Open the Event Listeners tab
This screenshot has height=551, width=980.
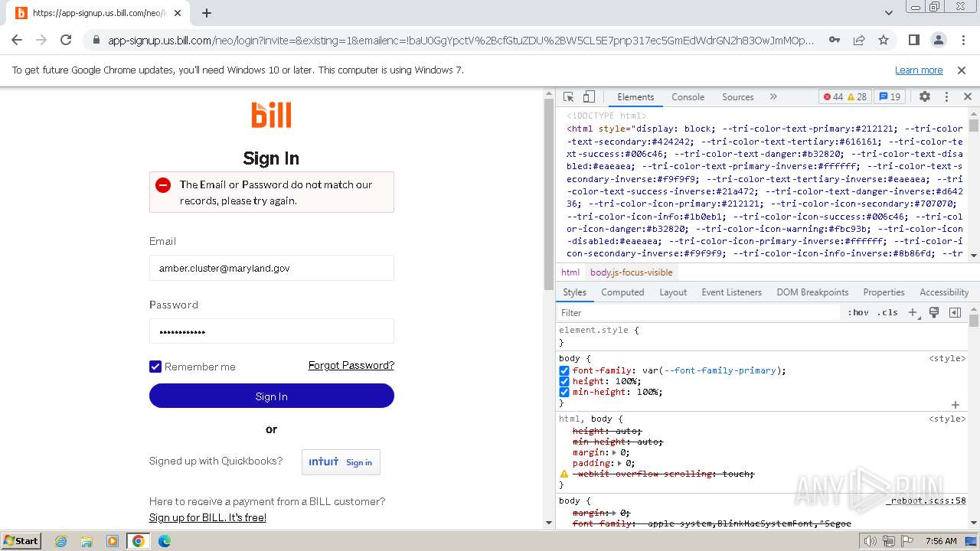click(x=731, y=292)
